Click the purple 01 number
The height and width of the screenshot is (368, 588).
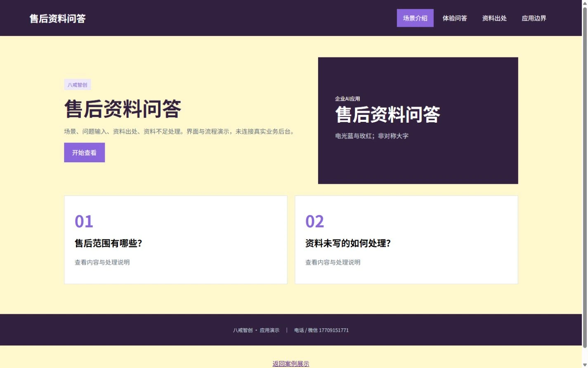84,221
